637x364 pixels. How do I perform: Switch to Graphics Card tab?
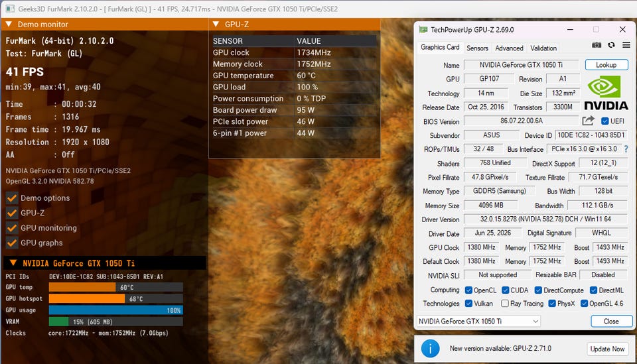tap(440, 48)
